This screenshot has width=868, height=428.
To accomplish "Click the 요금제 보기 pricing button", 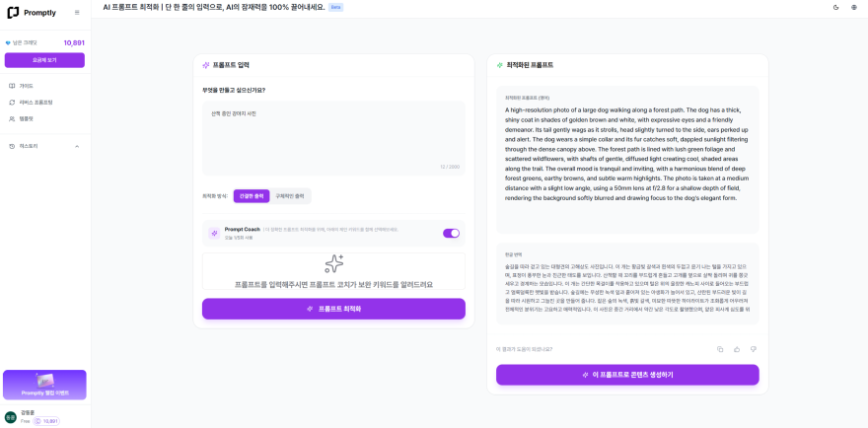I will tap(44, 60).
